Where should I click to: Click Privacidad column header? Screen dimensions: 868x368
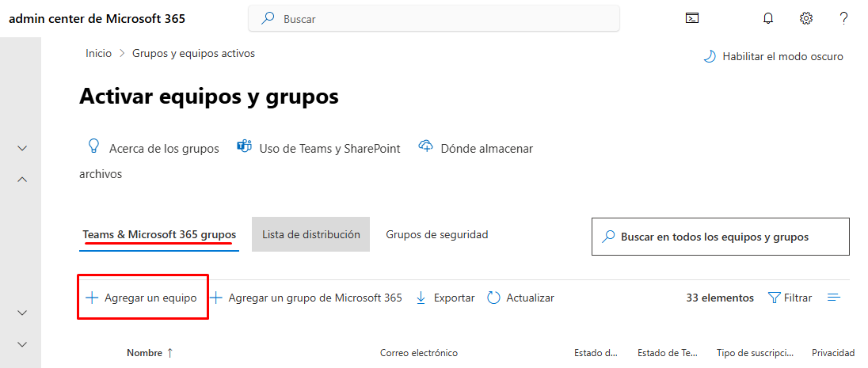pyautogui.click(x=833, y=352)
